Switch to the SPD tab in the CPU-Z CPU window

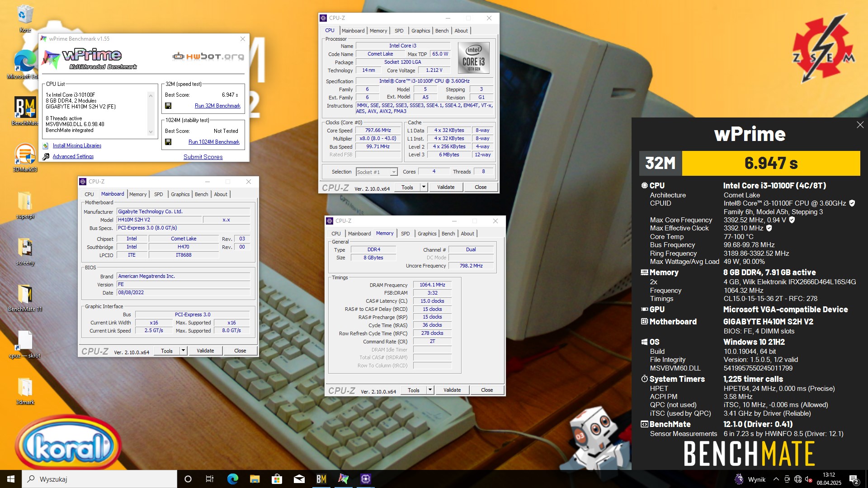[399, 31]
